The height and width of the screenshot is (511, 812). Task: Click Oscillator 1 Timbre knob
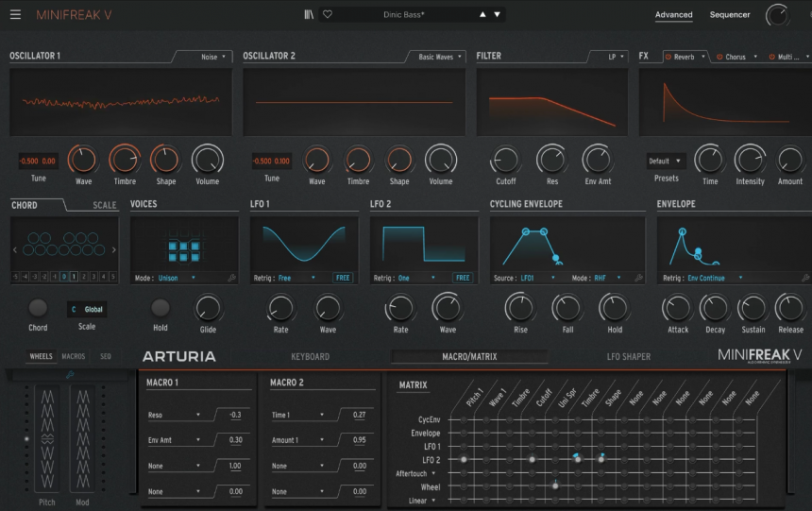pyautogui.click(x=125, y=160)
